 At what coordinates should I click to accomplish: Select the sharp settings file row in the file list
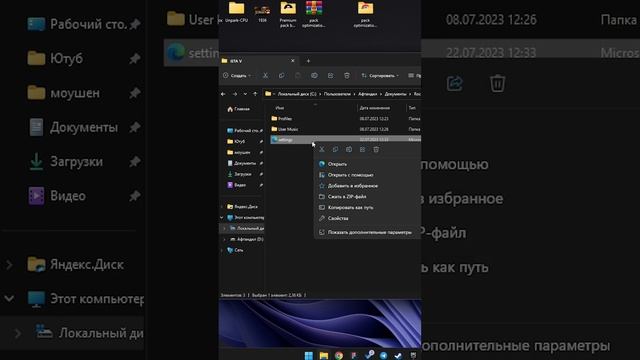(x=345, y=140)
